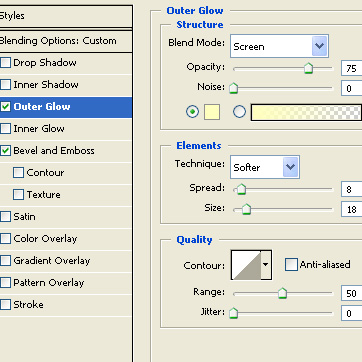Uncheck the Bevel and Emboss checkbox
362x362 pixels.
(x=5, y=151)
